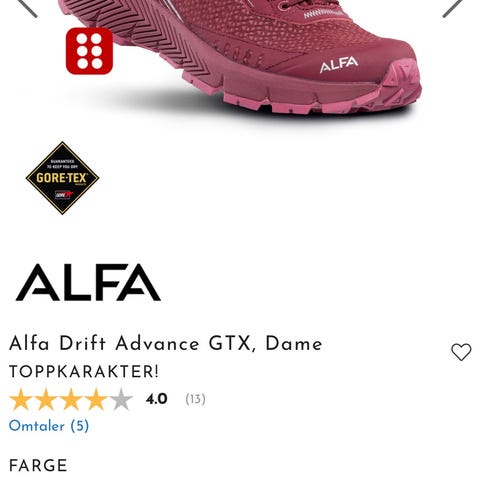Open the ALFA brand logo
The width and height of the screenshot is (480, 480).
(x=88, y=283)
